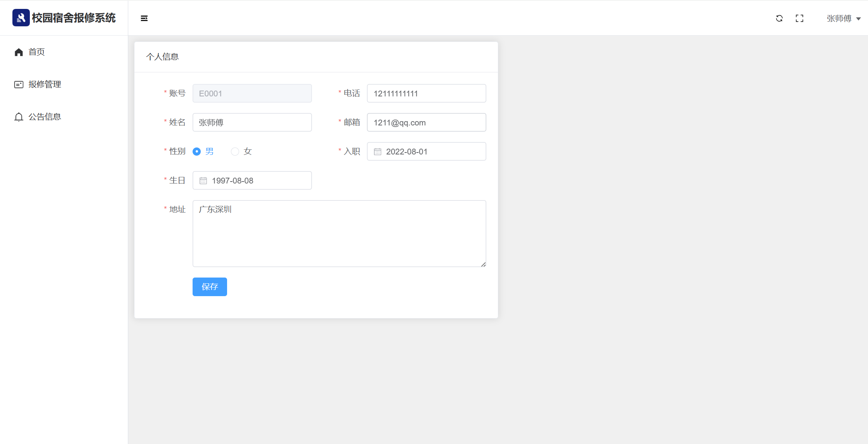Click the refresh icon in header
Screen dimensions: 868x444
[779, 18]
